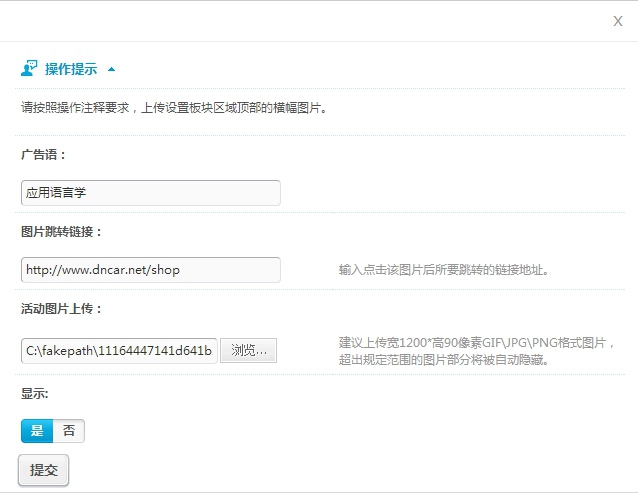Click hint text 建议上传宽1200*高90像素
638x493 pixels.
(x=476, y=351)
